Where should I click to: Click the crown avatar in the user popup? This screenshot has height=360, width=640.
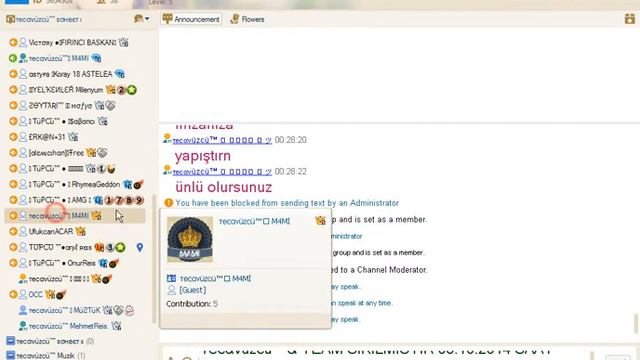(190, 240)
